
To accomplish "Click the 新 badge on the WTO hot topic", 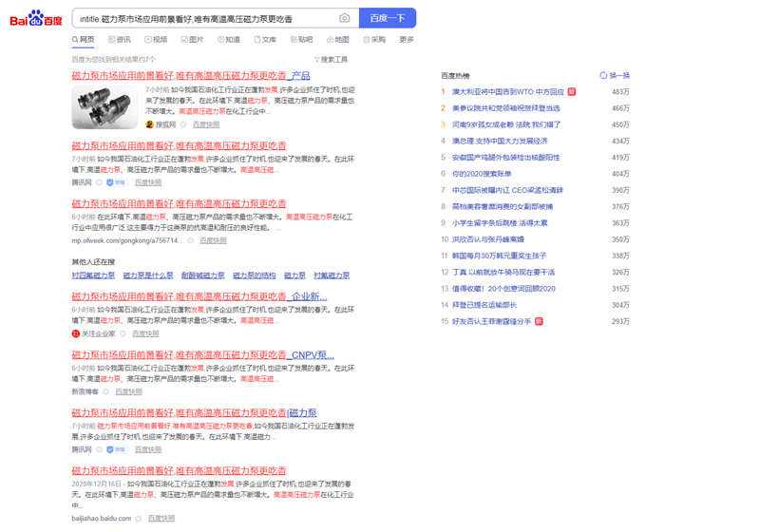I will (x=572, y=92).
